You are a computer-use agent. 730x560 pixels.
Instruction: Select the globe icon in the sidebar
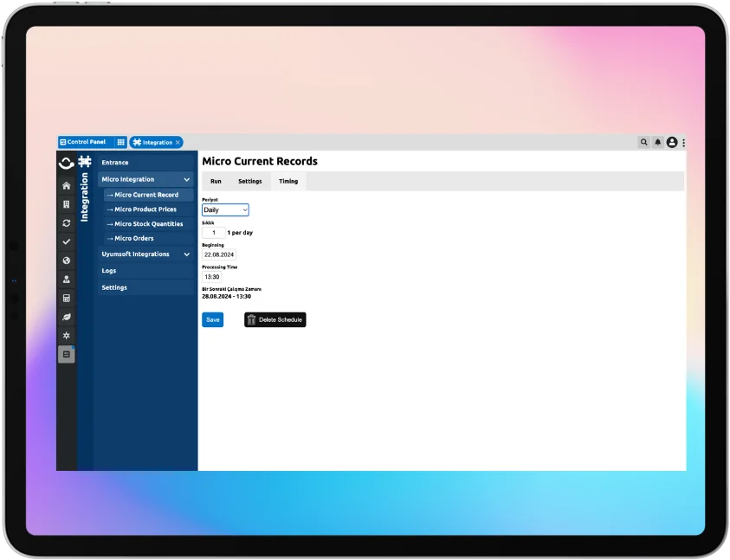[66, 261]
